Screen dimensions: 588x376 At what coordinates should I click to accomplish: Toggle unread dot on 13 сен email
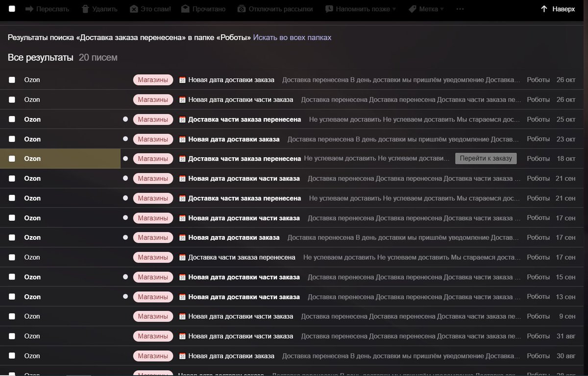125,297
